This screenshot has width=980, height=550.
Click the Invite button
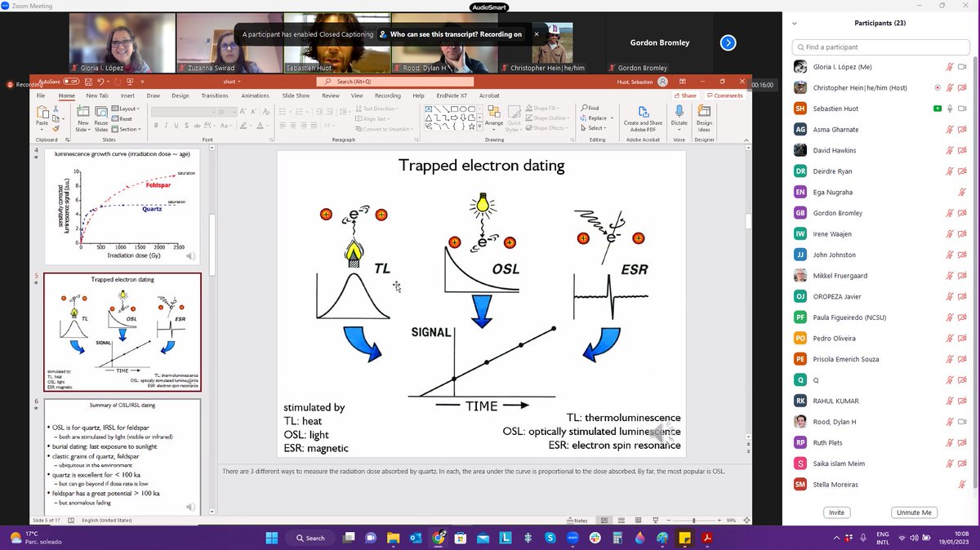836,512
